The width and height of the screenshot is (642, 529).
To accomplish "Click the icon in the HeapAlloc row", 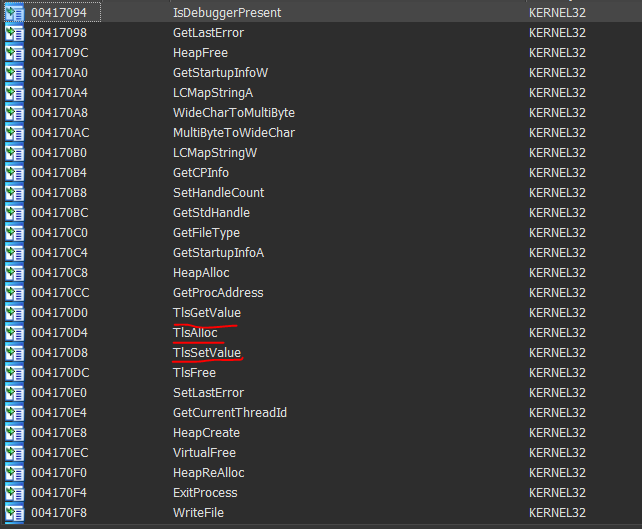I will click(x=15, y=273).
